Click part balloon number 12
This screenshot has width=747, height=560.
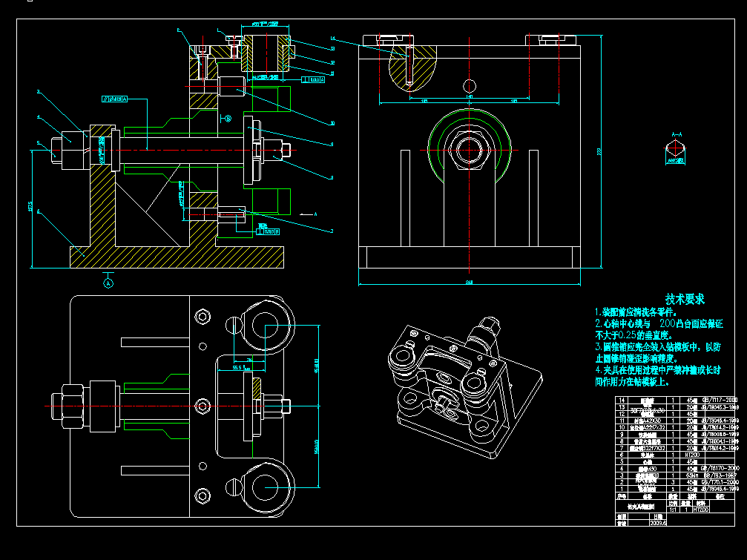coord(332,62)
